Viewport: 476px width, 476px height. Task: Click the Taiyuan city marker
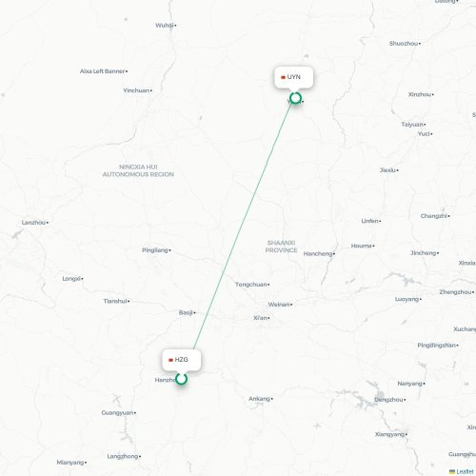(425, 125)
